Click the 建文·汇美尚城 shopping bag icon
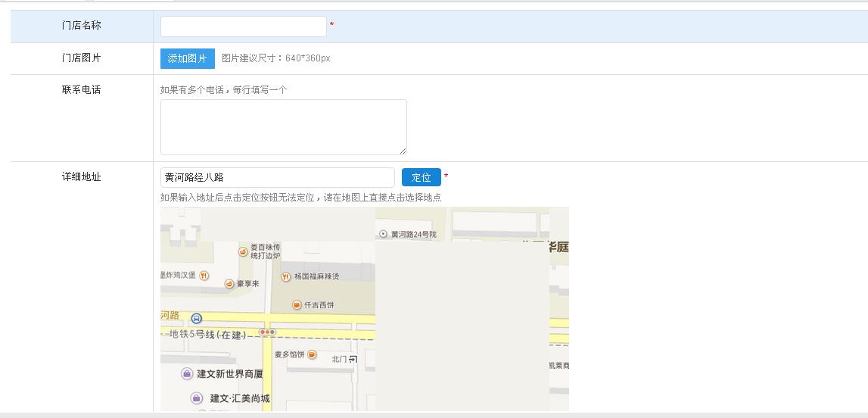The width and height of the screenshot is (868, 418). 197,398
